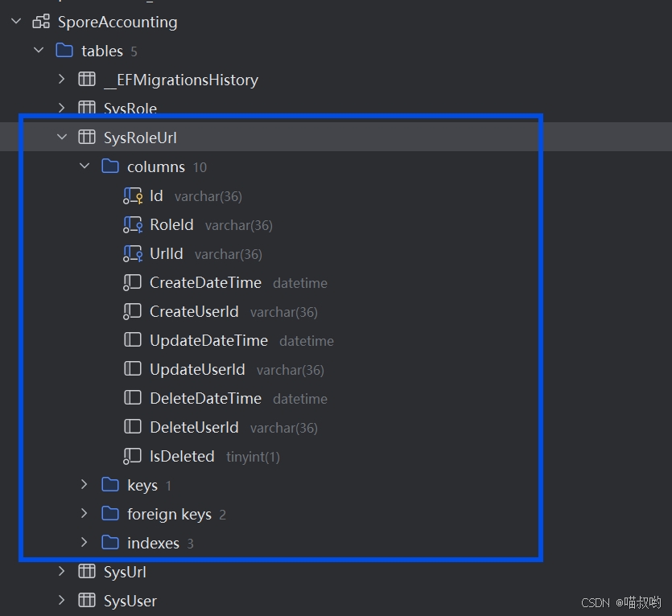
Task: Collapse the SysRoleUrl table node
Action: [62, 138]
